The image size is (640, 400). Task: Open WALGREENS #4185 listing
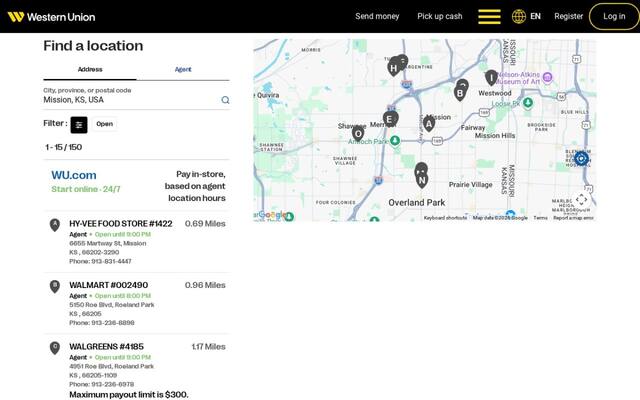[107, 347]
